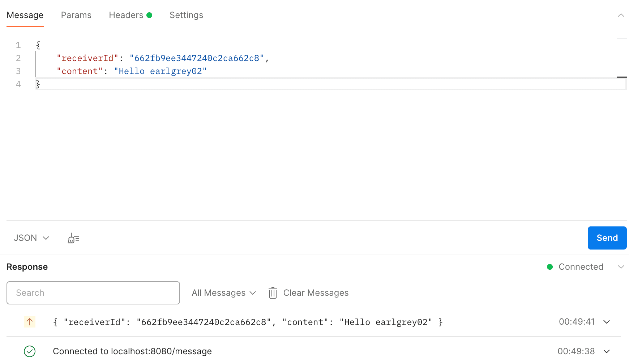Viewport: 629px width, 364px height.
Task: Open the Settings tab
Action: pos(186,15)
